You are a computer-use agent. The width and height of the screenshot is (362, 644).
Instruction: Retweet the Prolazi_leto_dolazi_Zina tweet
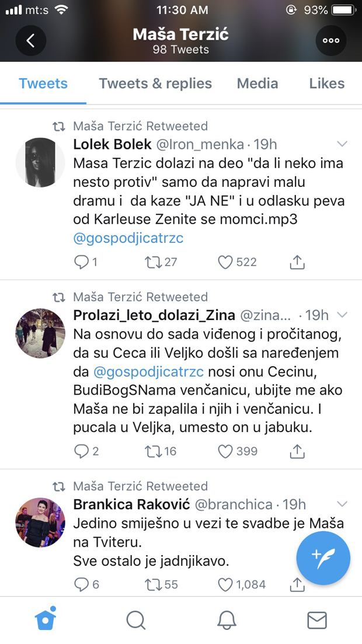tap(154, 451)
